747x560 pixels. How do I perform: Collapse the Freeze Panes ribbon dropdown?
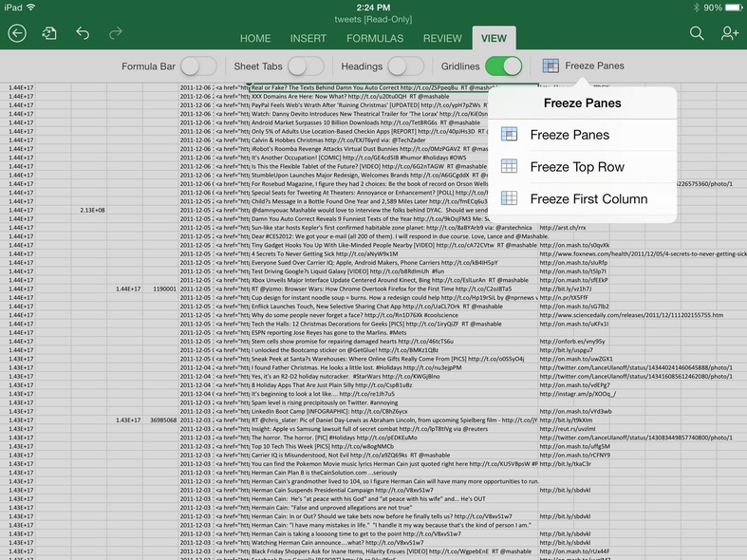pyautogui.click(x=583, y=66)
